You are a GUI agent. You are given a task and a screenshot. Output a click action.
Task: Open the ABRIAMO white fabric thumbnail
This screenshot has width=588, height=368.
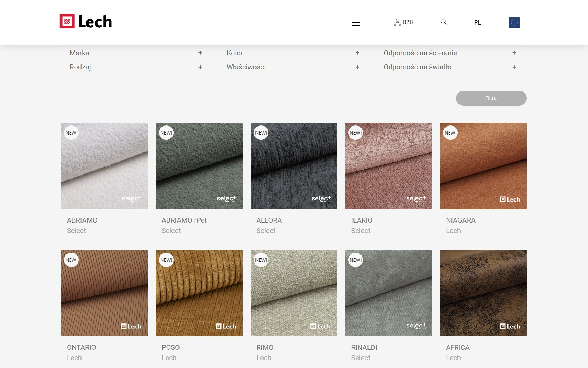pos(104,166)
